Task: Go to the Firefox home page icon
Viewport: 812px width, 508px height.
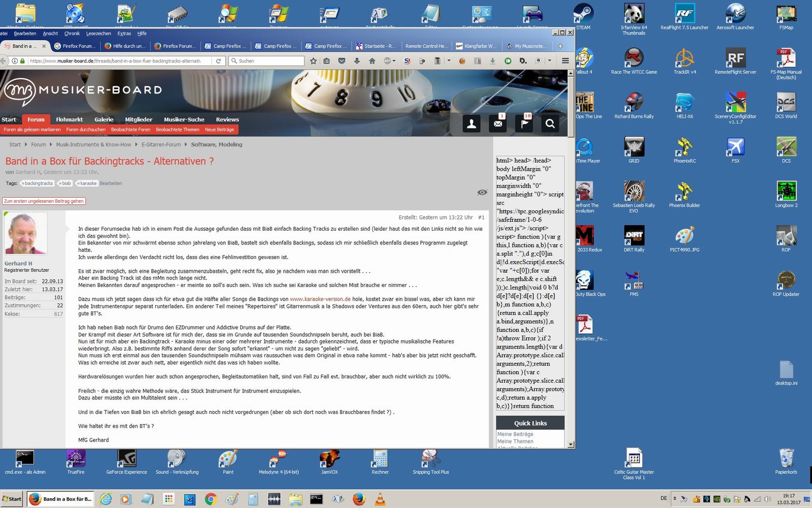Action: [x=372, y=61]
